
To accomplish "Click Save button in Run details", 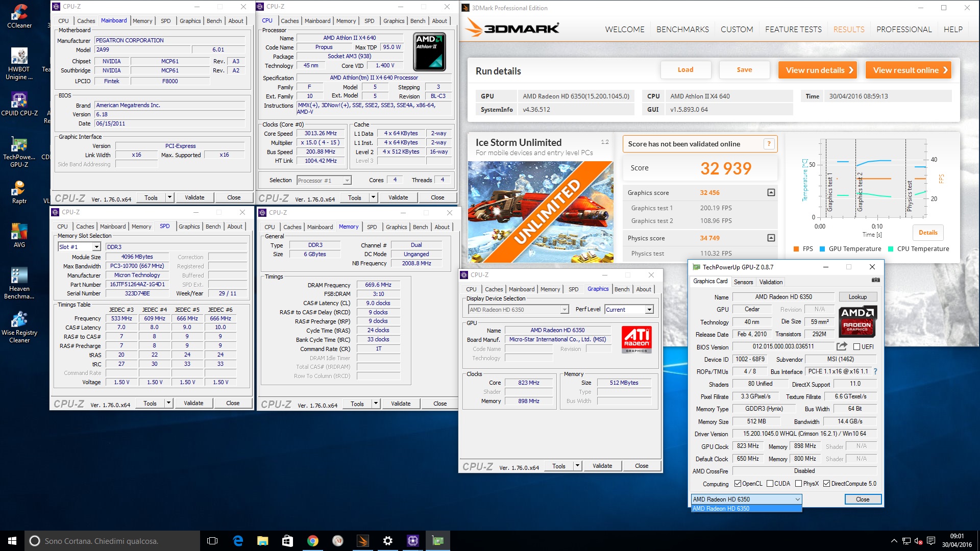I will pyautogui.click(x=744, y=70).
